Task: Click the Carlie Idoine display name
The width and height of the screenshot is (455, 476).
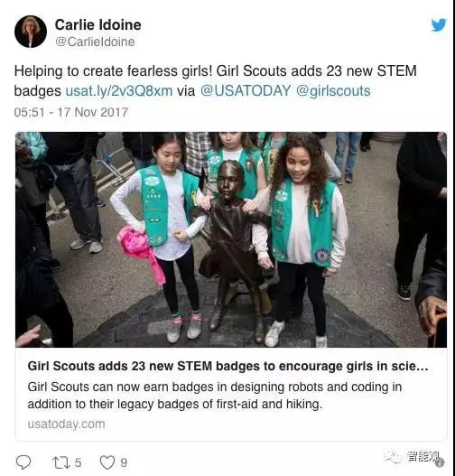Action: (x=98, y=24)
